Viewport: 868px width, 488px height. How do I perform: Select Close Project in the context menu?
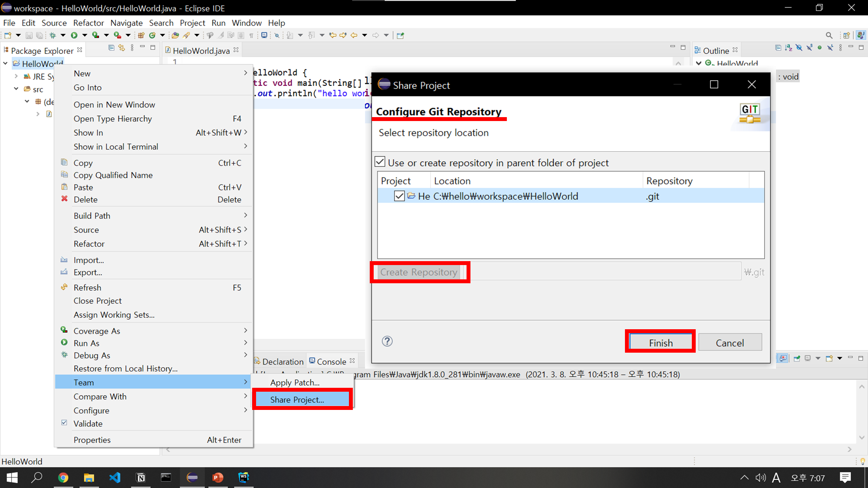pos(154,301)
